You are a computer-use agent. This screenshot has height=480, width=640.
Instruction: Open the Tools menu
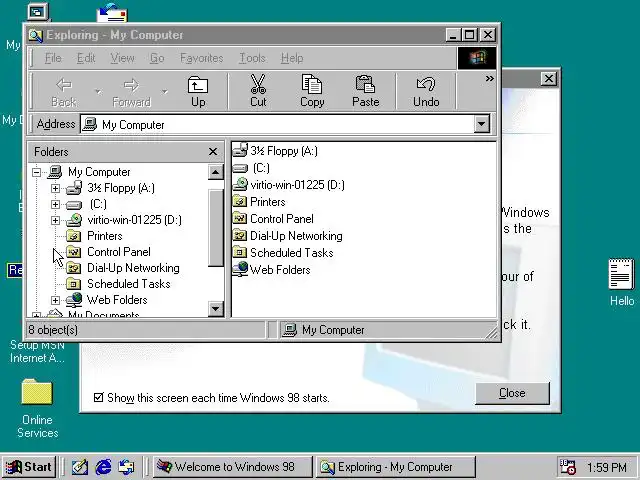252,58
